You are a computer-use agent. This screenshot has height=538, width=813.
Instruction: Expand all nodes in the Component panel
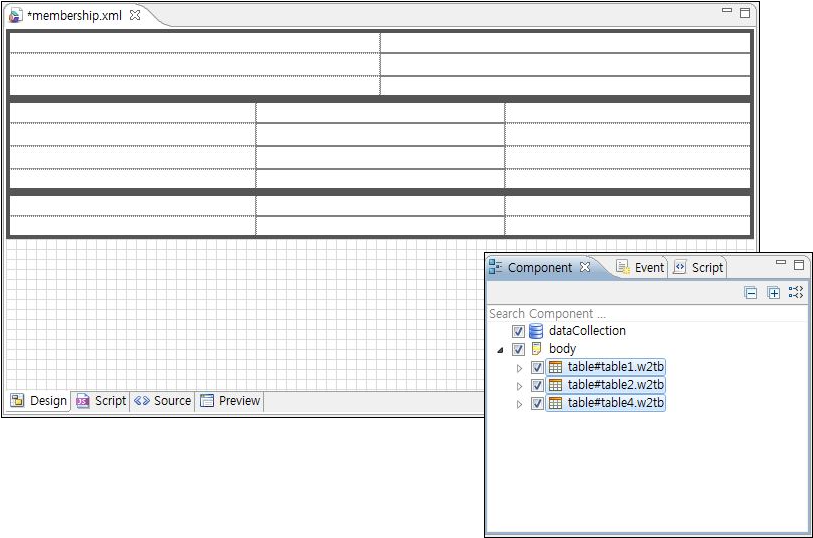tap(773, 293)
